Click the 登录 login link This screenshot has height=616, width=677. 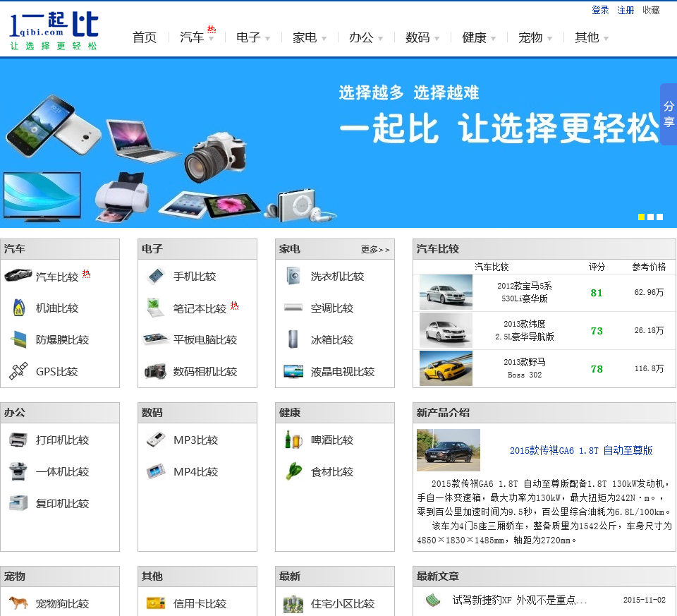click(600, 10)
